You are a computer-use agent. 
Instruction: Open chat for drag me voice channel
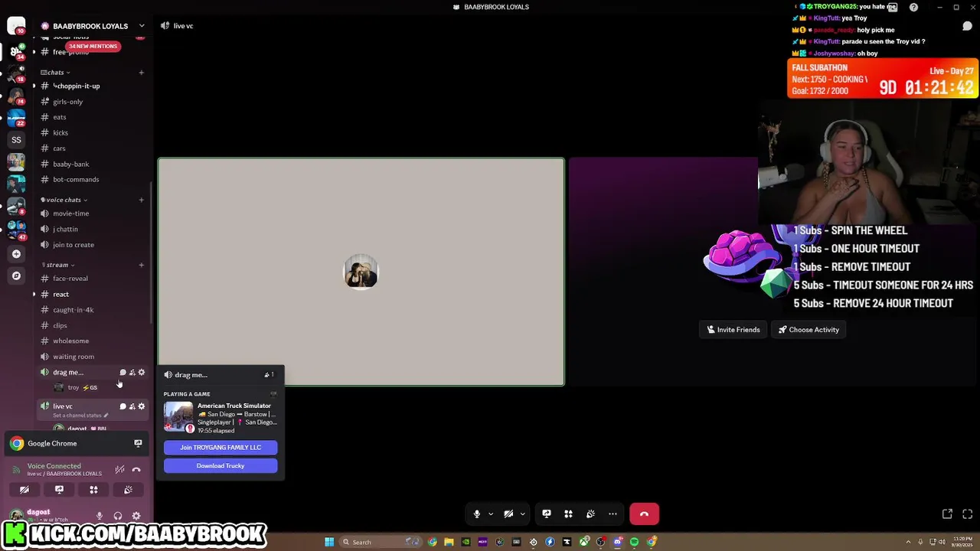(x=122, y=373)
